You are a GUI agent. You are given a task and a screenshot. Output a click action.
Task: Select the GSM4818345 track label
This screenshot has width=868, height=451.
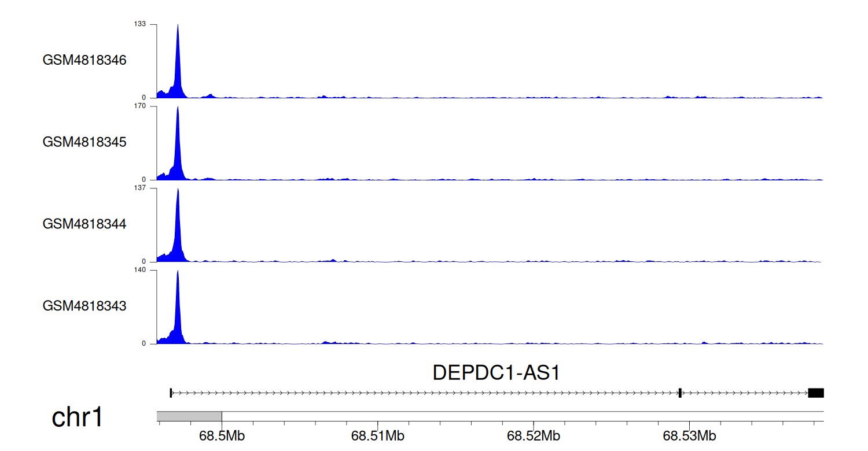point(84,142)
